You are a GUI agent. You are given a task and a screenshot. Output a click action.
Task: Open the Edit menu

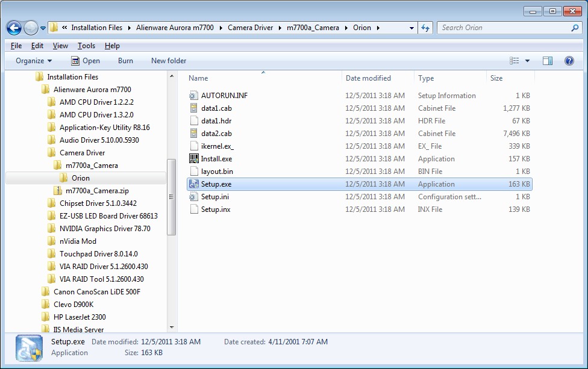pos(37,46)
